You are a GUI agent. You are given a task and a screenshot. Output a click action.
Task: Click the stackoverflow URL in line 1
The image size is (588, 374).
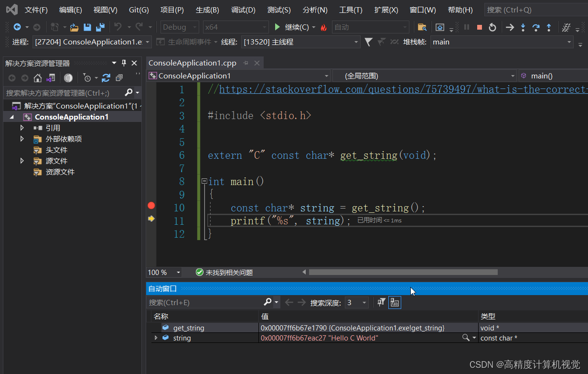click(403, 89)
